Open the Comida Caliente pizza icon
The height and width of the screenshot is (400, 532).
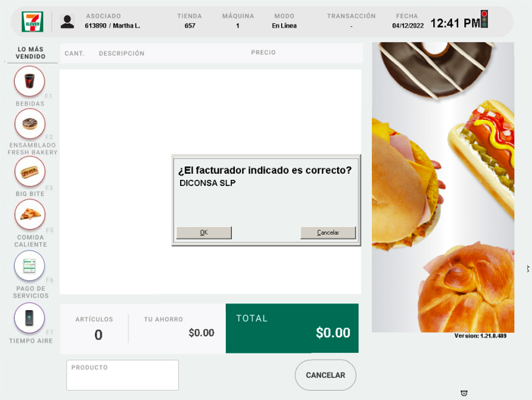(x=30, y=215)
